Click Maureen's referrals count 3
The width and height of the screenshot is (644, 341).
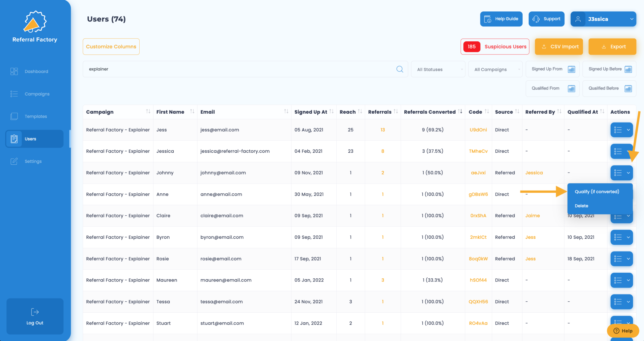click(383, 280)
